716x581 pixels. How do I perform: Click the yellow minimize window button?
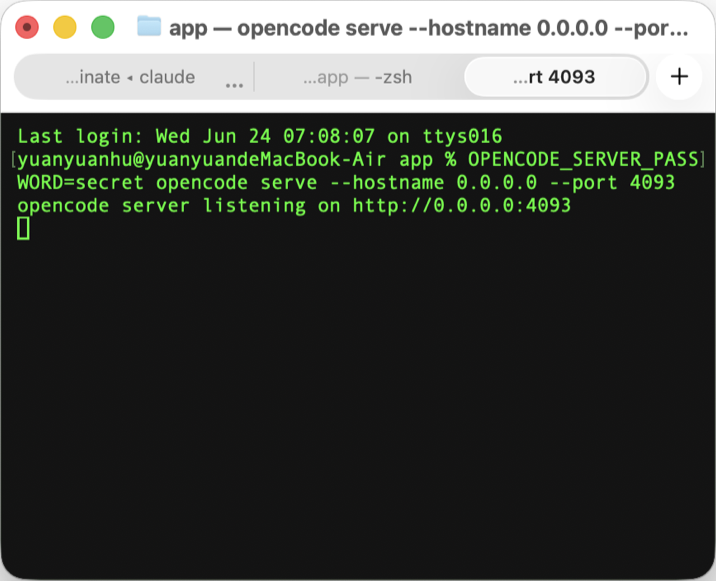pyautogui.click(x=65, y=27)
